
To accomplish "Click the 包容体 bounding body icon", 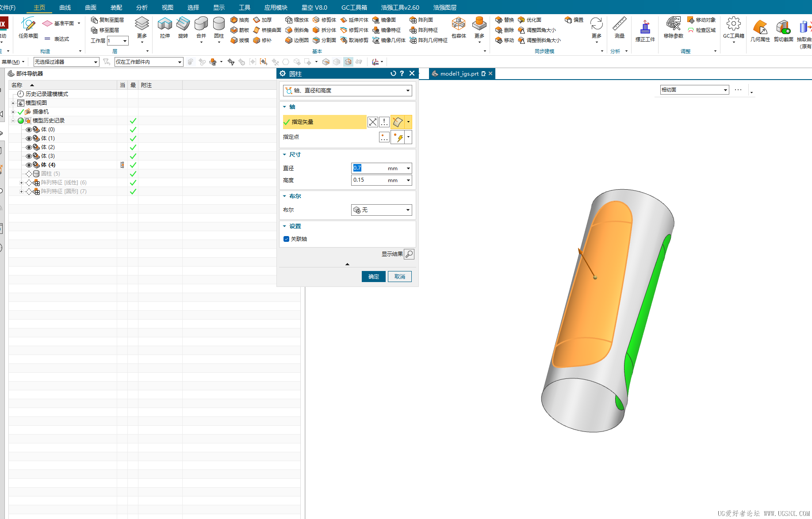I will [459, 25].
